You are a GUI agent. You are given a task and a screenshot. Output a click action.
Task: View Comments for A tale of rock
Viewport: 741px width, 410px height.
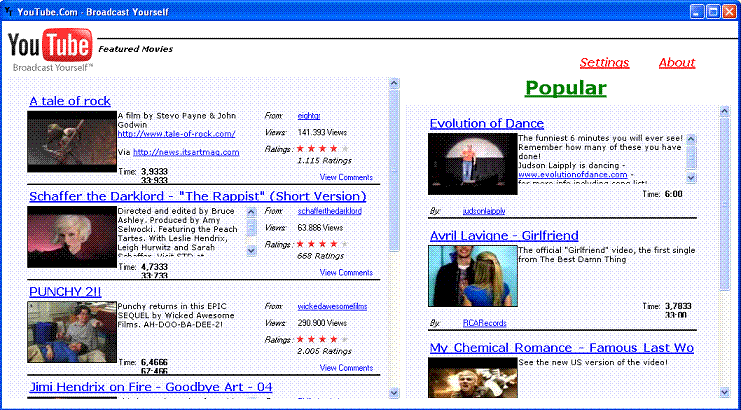346,178
